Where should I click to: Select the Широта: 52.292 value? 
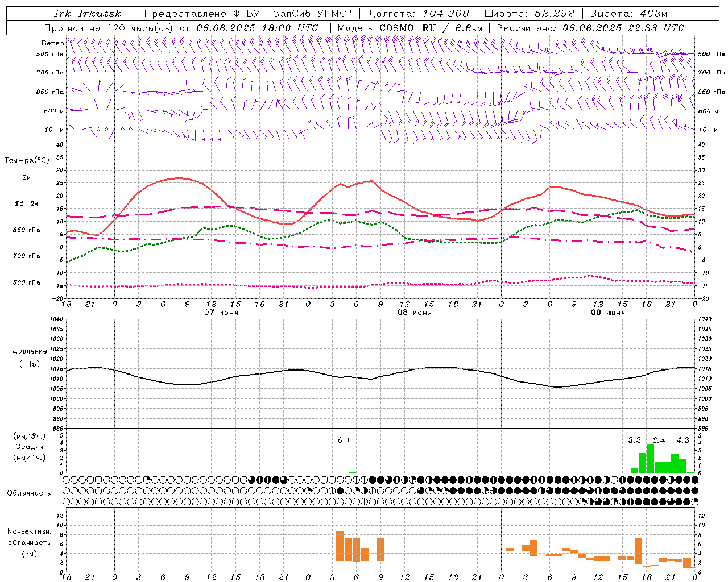pyautogui.click(x=530, y=14)
